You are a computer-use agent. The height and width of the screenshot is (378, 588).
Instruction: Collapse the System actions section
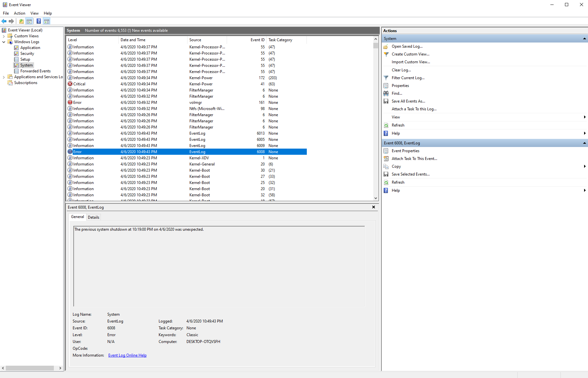click(584, 39)
